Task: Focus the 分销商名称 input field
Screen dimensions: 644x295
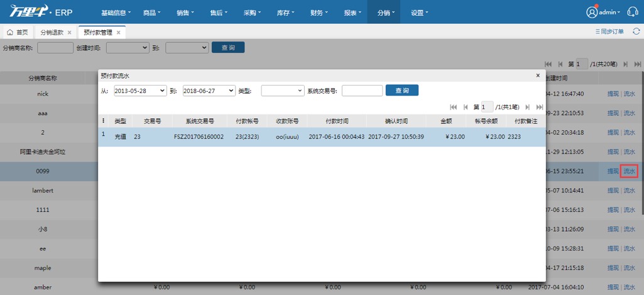Action: [x=55, y=48]
